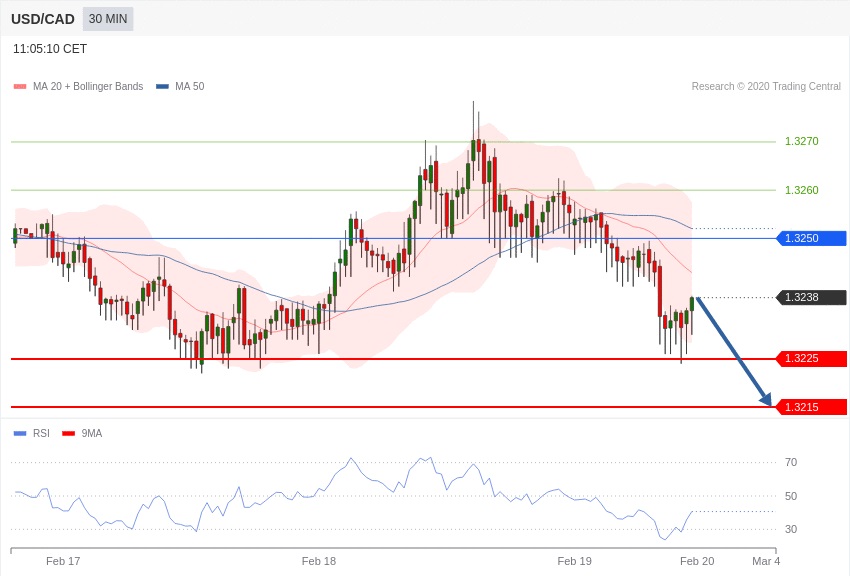This screenshot has width=850, height=576.
Task: Click the green 1.3260 resistance label
Action: pyautogui.click(x=801, y=190)
